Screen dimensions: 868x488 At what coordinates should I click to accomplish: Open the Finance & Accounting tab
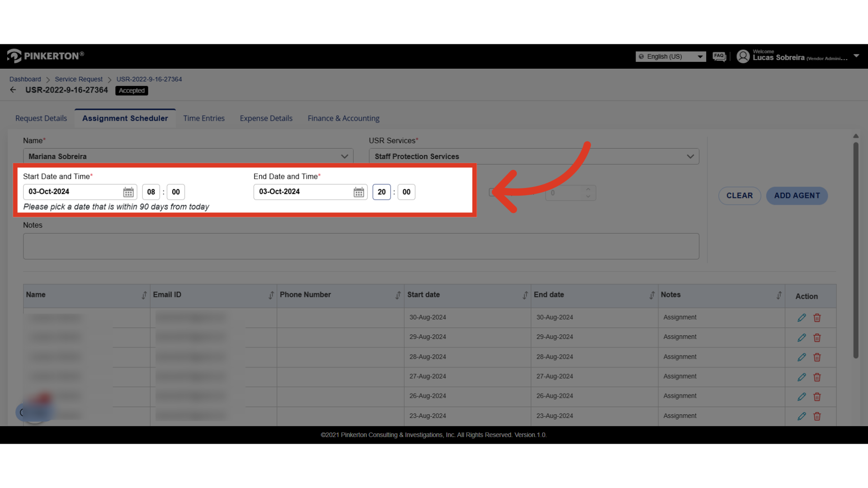point(343,118)
